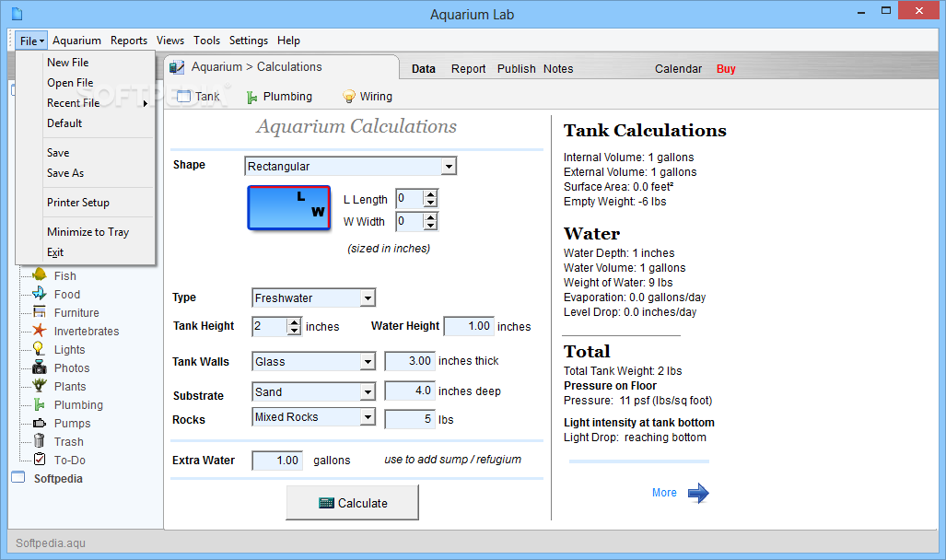This screenshot has width=946, height=560.
Task: Click the Extra Water gallons field
Action: coord(277,461)
